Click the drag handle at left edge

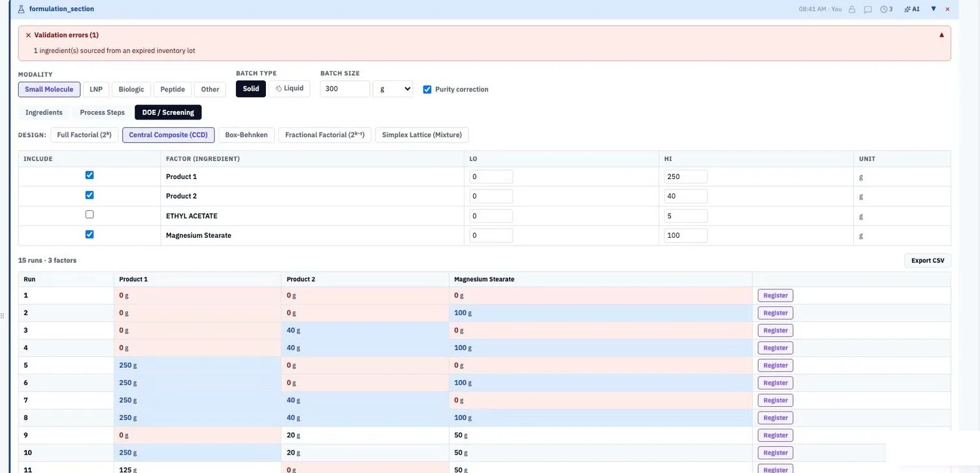click(3, 316)
